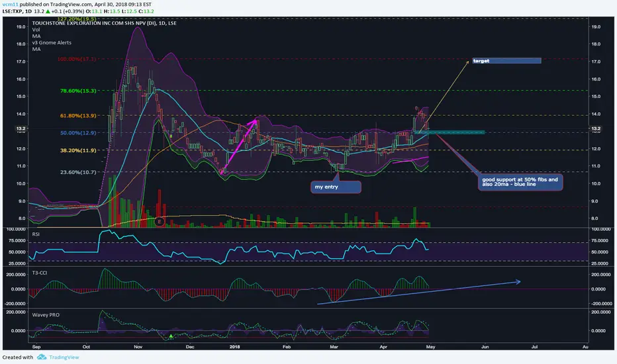Click the Nov label on the time axis

point(138,347)
